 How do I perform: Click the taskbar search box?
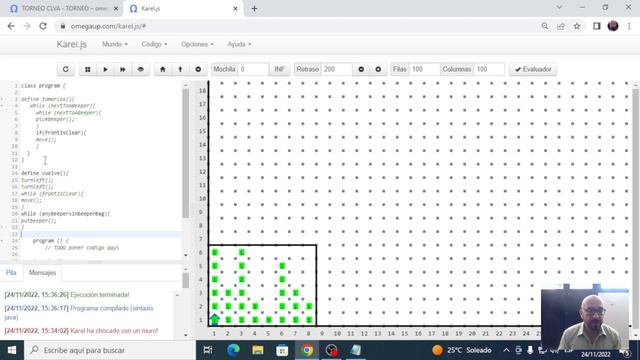point(110,350)
